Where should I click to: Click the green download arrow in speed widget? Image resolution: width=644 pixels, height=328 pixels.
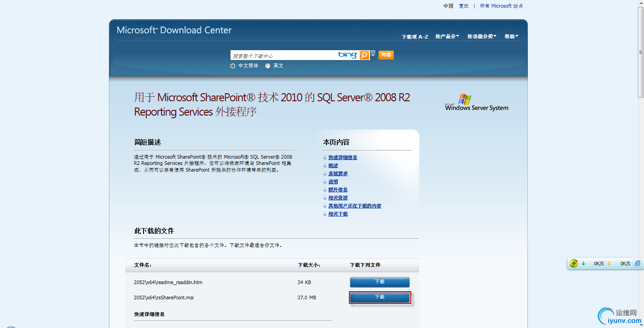[x=583, y=263]
